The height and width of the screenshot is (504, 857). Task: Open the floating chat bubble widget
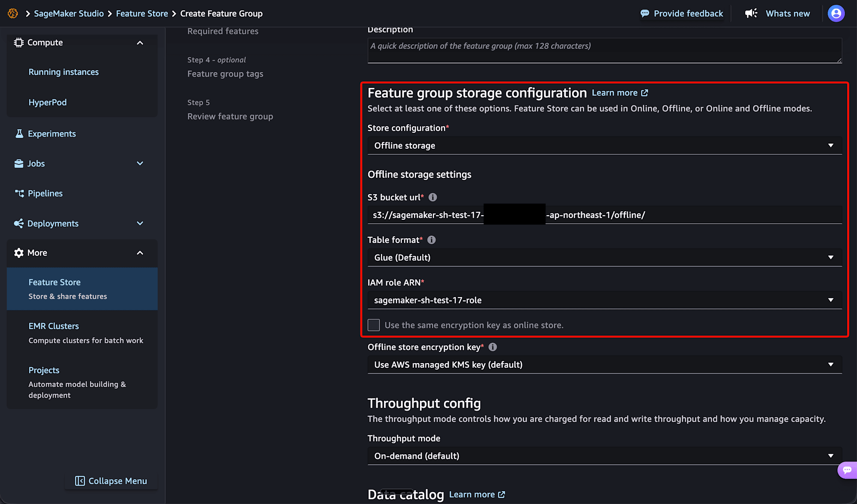(848, 470)
